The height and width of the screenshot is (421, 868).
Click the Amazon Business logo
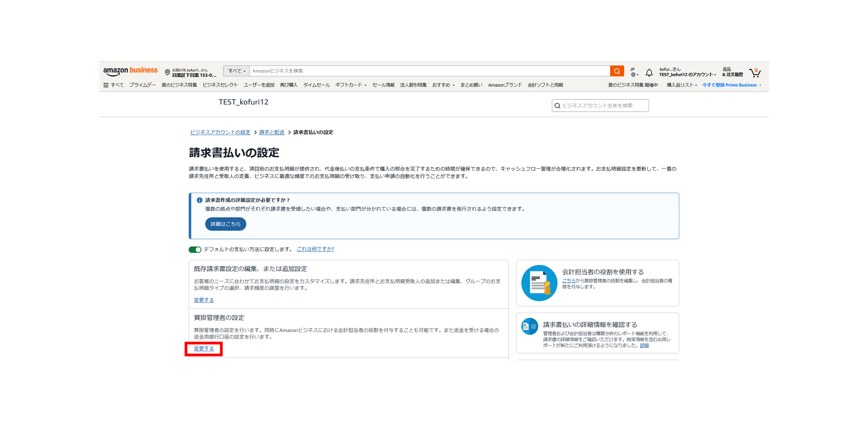(130, 71)
